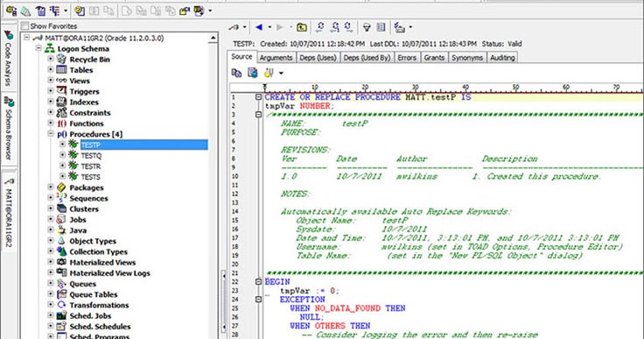
Task: Click the Java coffee cup icon
Action: point(61,230)
